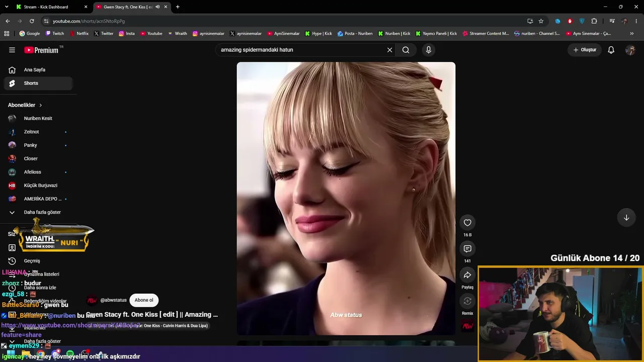Open the Twitch bookmark
The height and width of the screenshot is (362, 644).
55,34
